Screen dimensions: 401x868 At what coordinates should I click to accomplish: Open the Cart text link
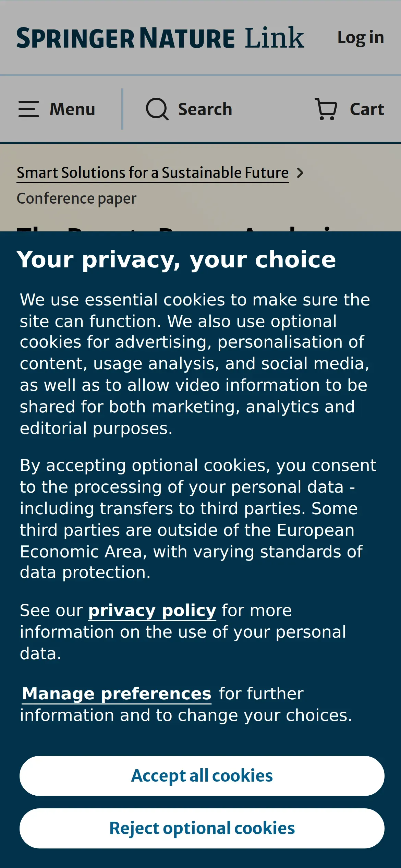pos(367,109)
